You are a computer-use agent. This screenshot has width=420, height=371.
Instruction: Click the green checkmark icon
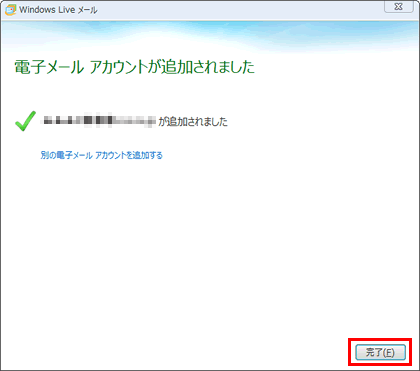(x=26, y=121)
